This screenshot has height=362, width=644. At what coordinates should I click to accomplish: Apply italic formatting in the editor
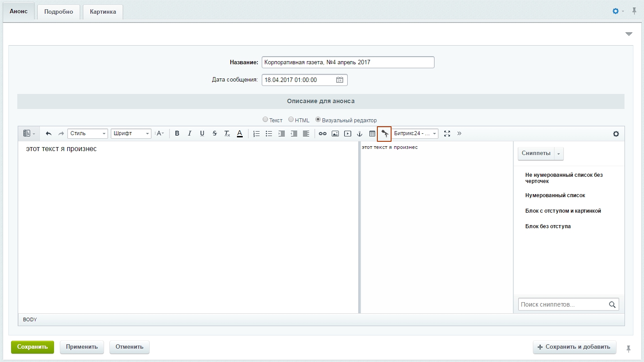pos(190,133)
